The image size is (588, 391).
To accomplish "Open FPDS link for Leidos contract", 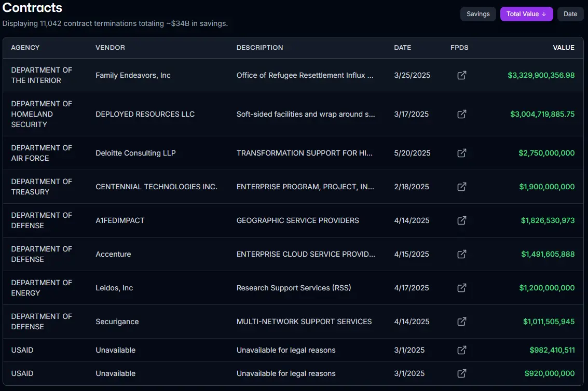I will 461,288.
